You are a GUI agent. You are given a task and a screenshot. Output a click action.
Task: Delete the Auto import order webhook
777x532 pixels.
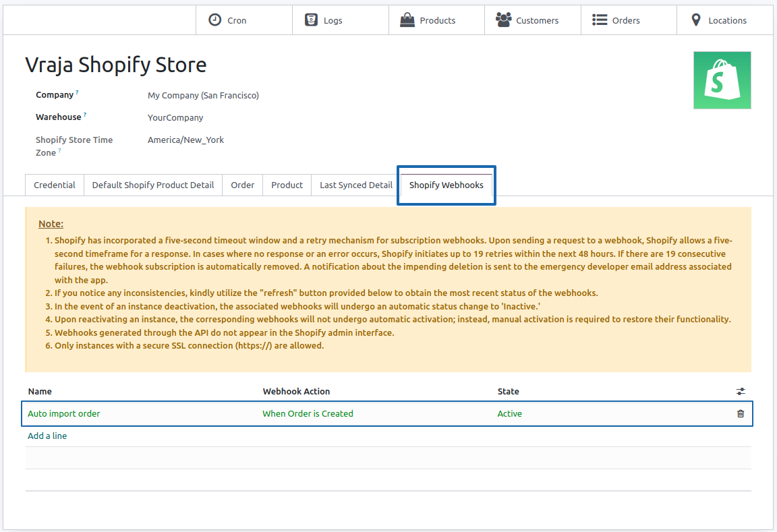click(x=741, y=413)
